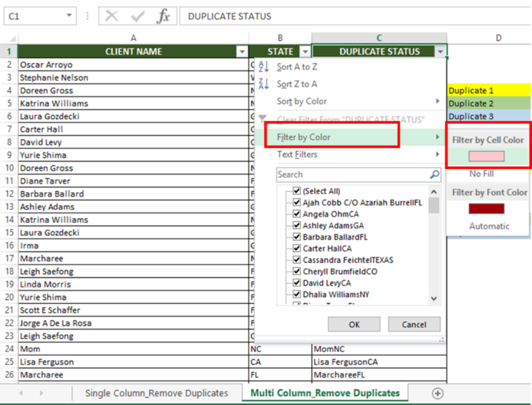532x405 pixels.
Task: Click scroll up arrow of filter list
Action: pos(434,192)
